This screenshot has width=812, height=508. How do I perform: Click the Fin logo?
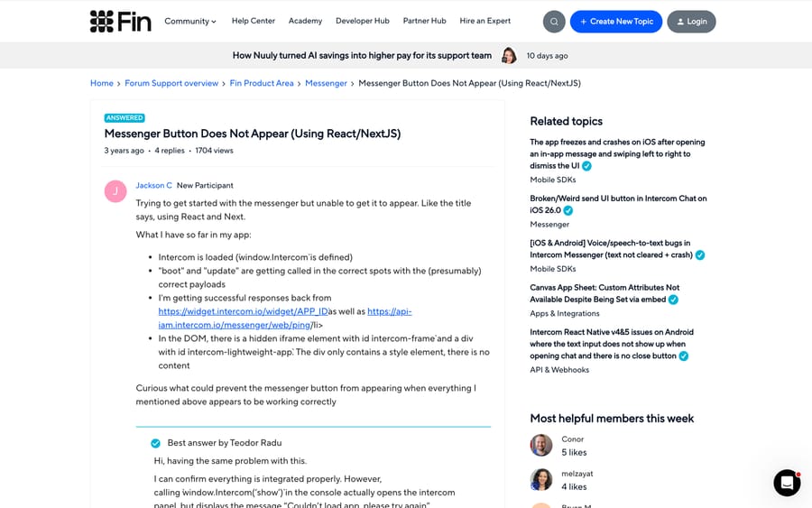click(121, 22)
